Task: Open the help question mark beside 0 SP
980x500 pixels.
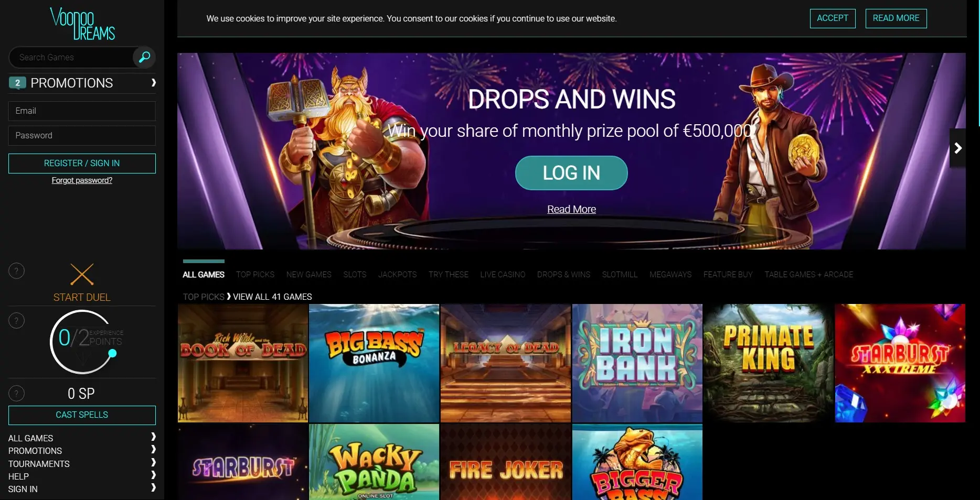Action: point(17,393)
